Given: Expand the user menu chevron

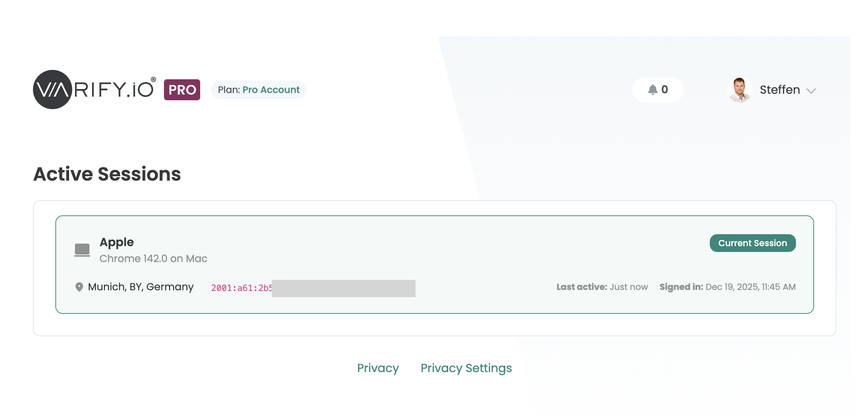Looking at the screenshot, I should tap(811, 91).
